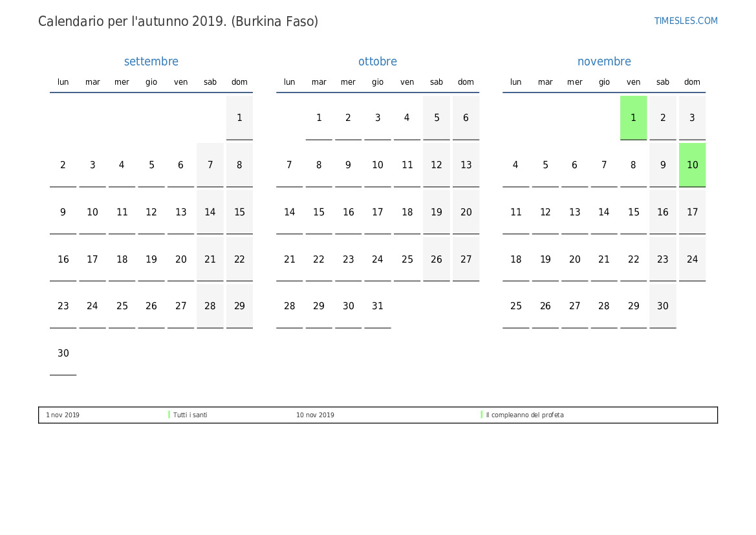Click the 10 nov 2019 legend date
The image size is (756, 535).
pos(315,415)
